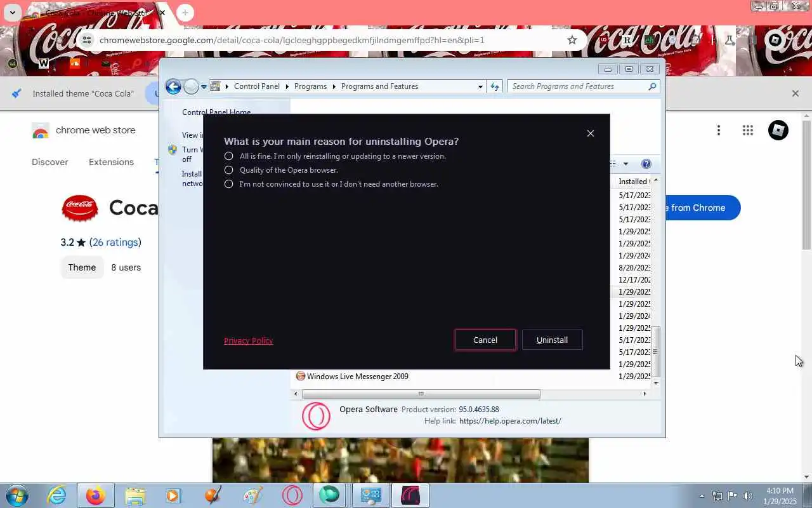Click the program list's scroll-down arrow

tap(656, 383)
